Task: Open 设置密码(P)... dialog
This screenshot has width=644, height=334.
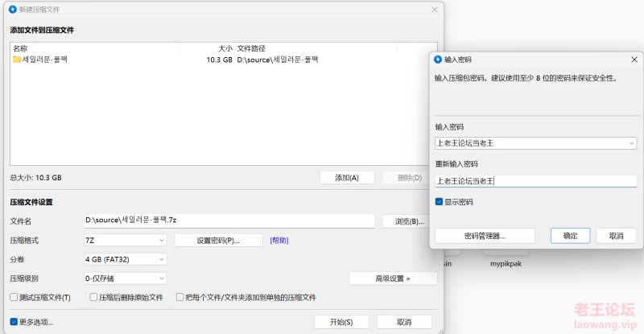Action: (x=218, y=241)
